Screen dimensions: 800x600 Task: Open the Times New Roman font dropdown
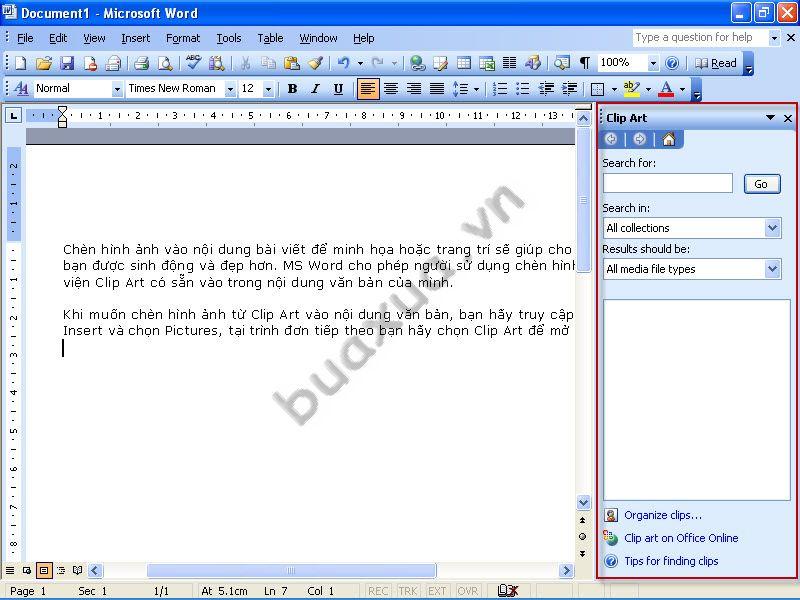coord(231,89)
